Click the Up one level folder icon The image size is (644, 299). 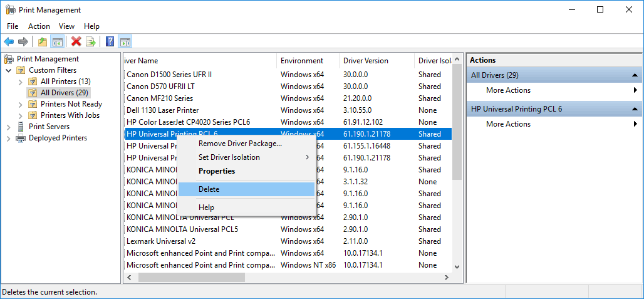[x=43, y=41]
